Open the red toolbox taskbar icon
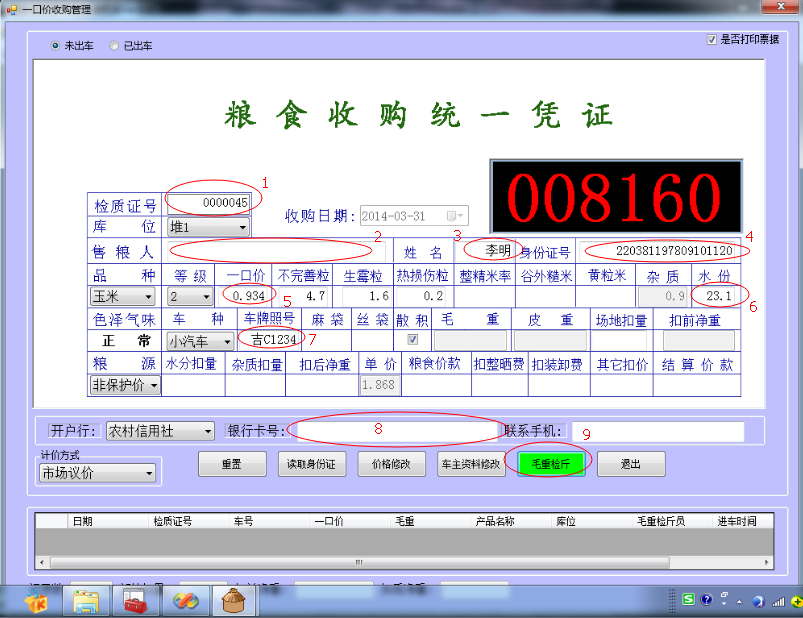 point(136,601)
